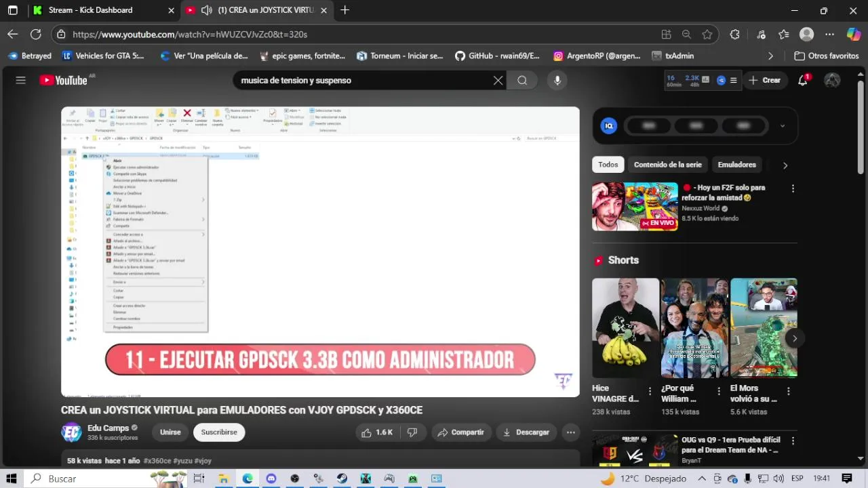Share the video via Compartir
Screen dimensions: 868x488
(461, 432)
